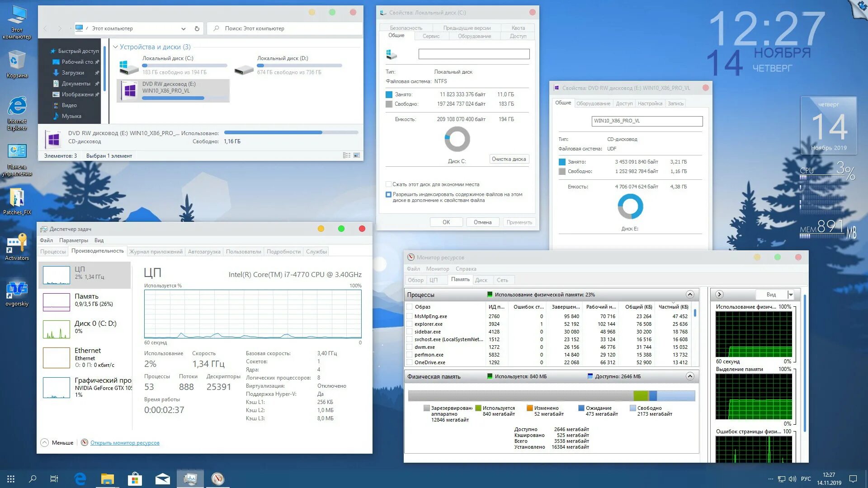Switch to the Сервис tab
868x488 pixels.
tap(431, 36)
